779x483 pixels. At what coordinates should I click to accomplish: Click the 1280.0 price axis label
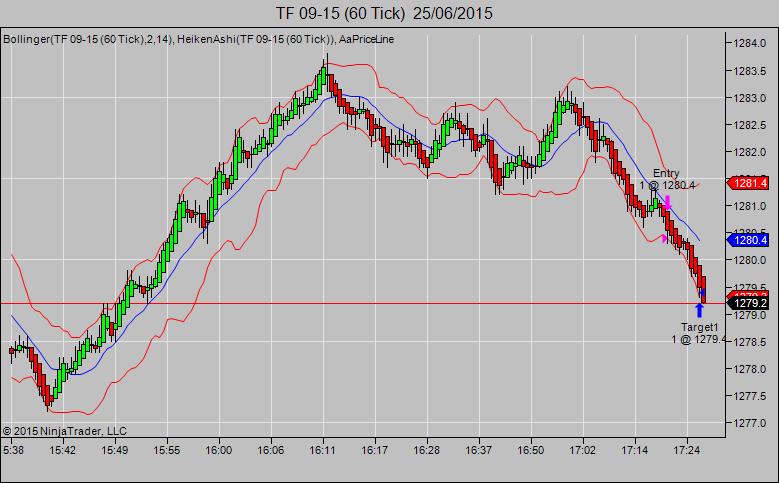click(750, 260)
